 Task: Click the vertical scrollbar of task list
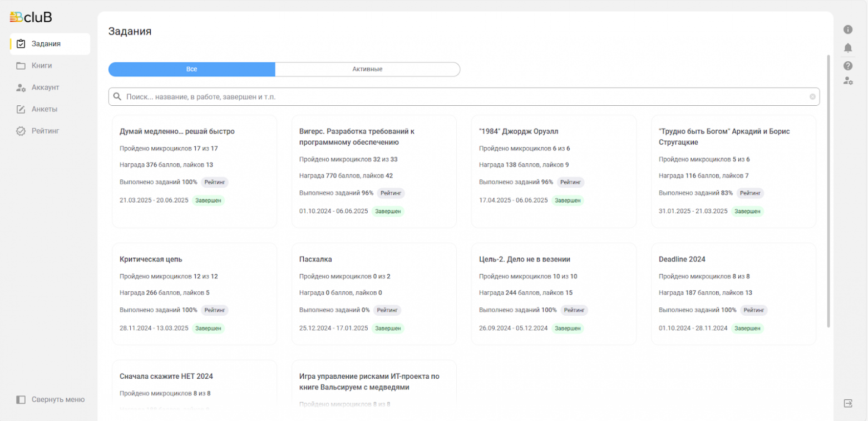pos(828,189)
